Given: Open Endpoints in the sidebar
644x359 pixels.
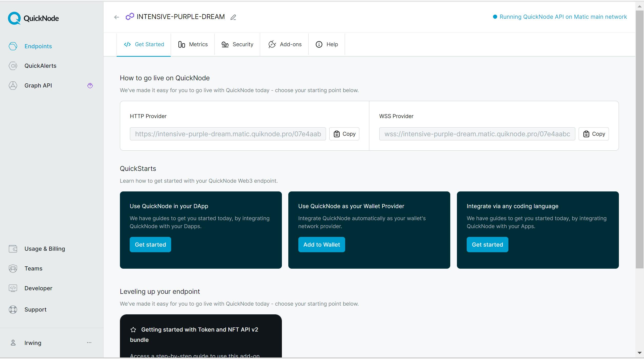Looking at the screenshot, I should pos(38,46).
